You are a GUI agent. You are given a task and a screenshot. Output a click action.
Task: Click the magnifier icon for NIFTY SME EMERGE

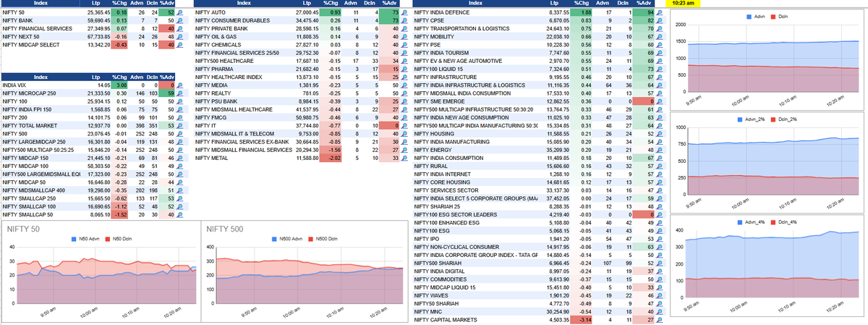tap(660, 101)
